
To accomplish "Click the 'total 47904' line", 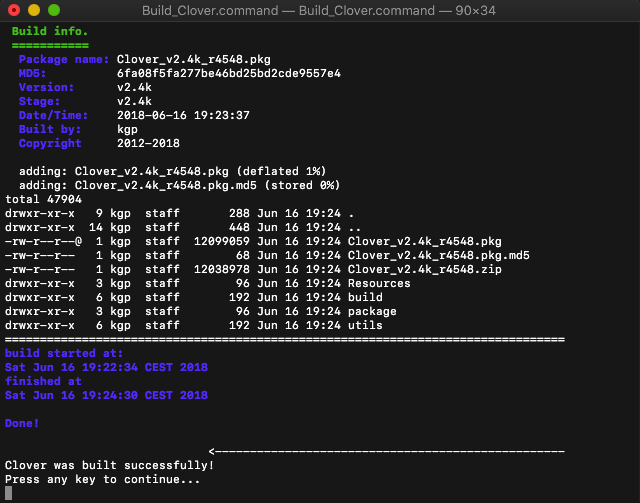I will (43, 199).
